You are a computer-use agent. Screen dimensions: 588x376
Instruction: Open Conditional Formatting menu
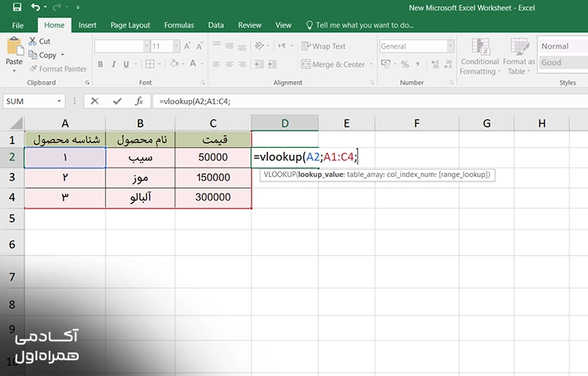click(x=480, y=57)
